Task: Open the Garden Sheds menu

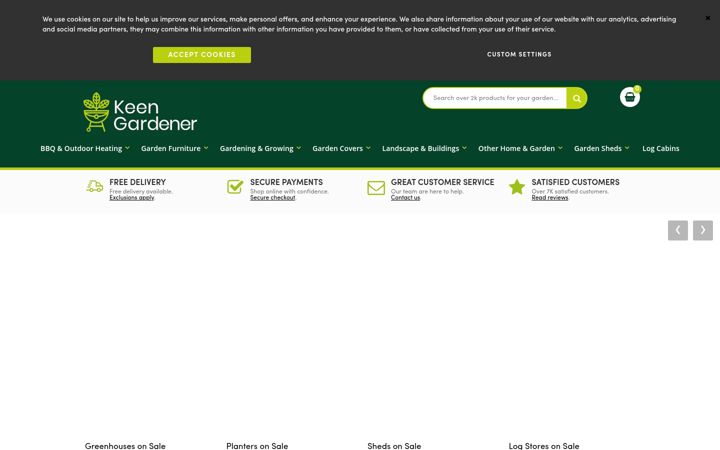Action: point(597,148)
